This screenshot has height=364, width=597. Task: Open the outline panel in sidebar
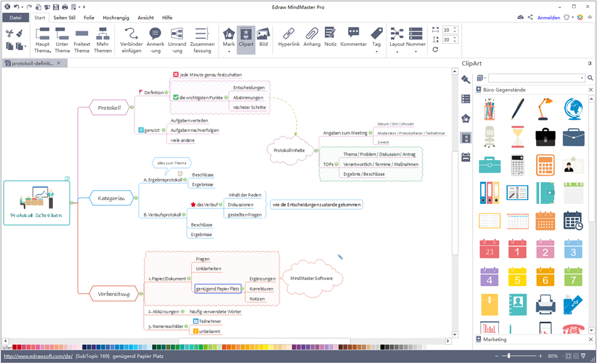click(x=466, y=99)
